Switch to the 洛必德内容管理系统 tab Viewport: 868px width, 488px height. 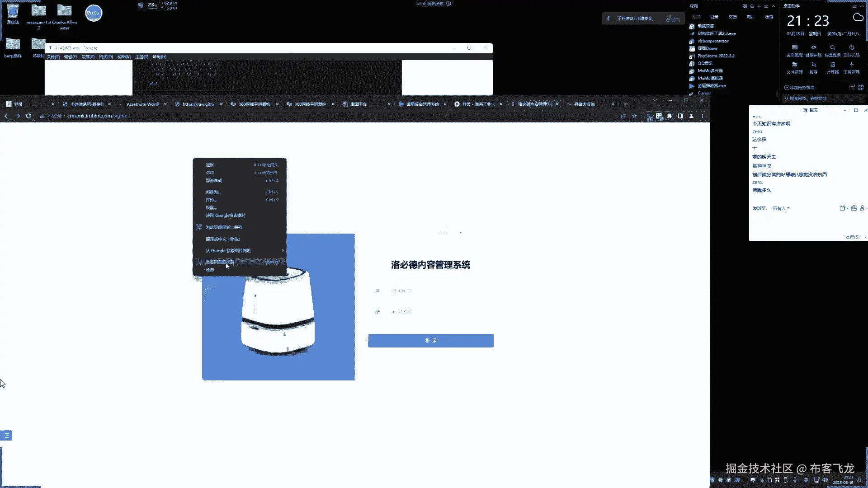(533, 104)
